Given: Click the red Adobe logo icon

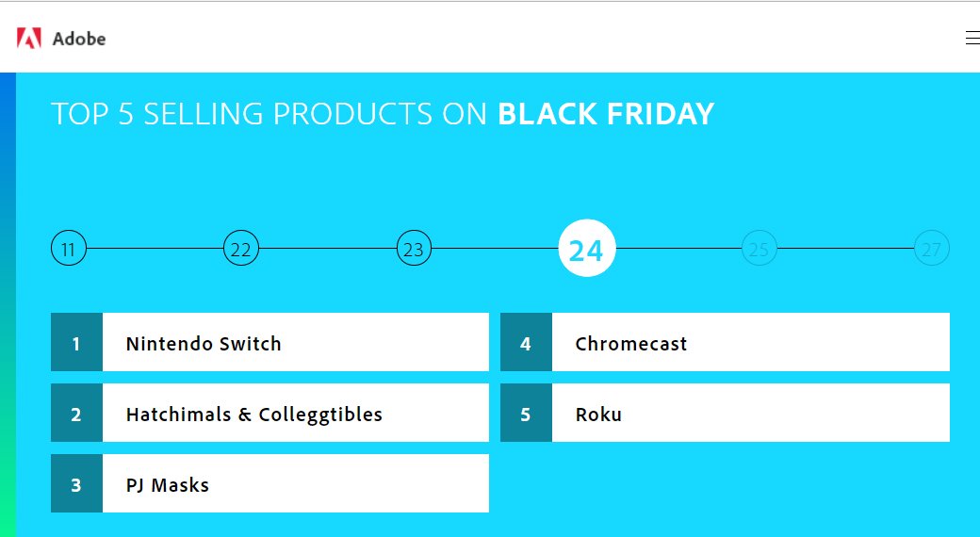Looking at the screenshot, I should pyautogui.click(x=29, y=38).
